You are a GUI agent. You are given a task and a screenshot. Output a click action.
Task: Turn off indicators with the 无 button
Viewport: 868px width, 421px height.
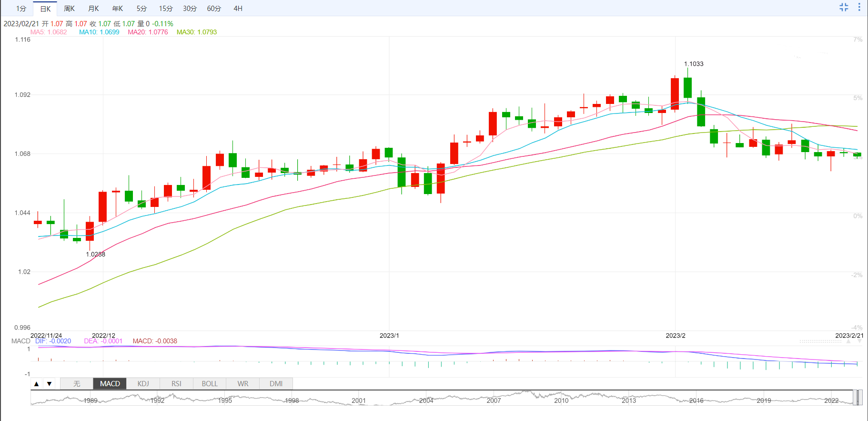(x=77, y=384)
